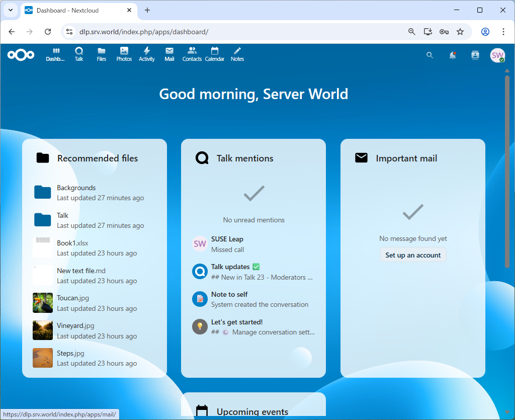Open Note to self conversation icon
This screenshot has height=420, width=515.
[x=200, y=299]
